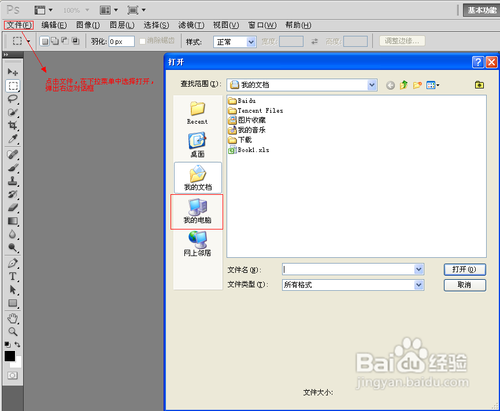Click the 文件名 text input field

pos(349,269)
